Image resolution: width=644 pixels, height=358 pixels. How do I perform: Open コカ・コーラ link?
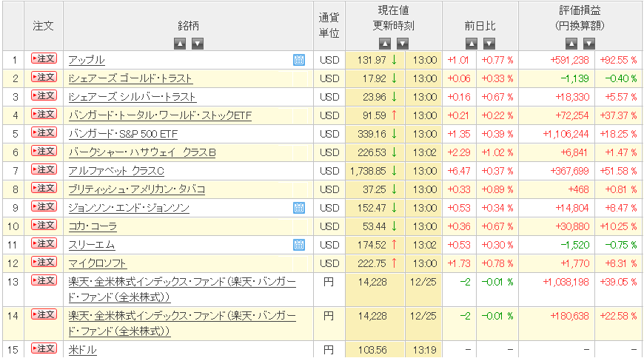pyautogui.click(x=93, y=226)
